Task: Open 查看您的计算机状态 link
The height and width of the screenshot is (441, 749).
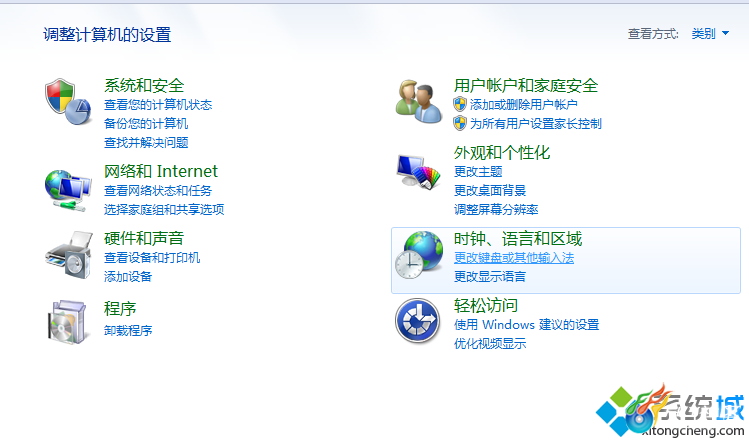Action: pyautogui.click(x=158, y=105)
